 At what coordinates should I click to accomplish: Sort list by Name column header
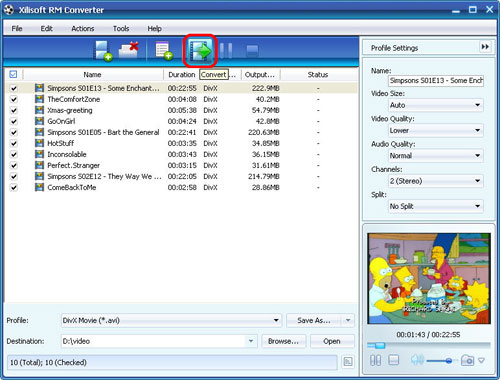[x=93, y=74]
